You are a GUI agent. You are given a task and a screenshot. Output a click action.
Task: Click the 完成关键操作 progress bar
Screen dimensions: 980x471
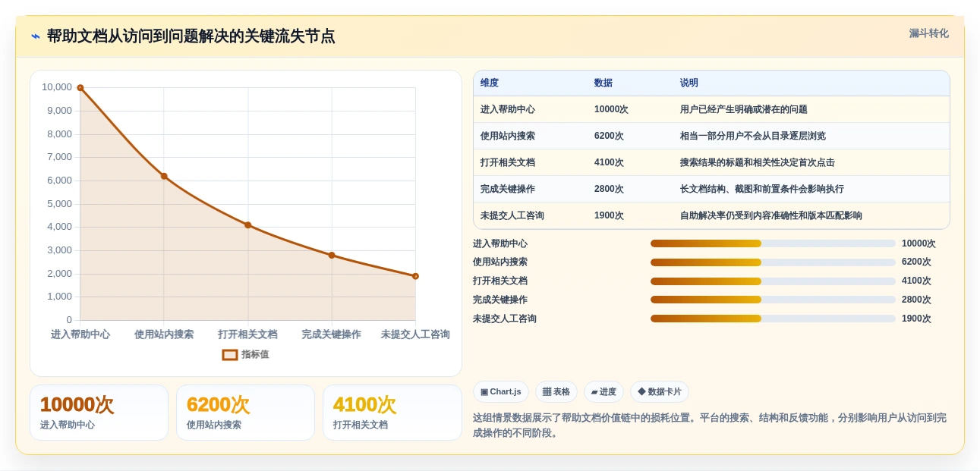click(773, 300)
